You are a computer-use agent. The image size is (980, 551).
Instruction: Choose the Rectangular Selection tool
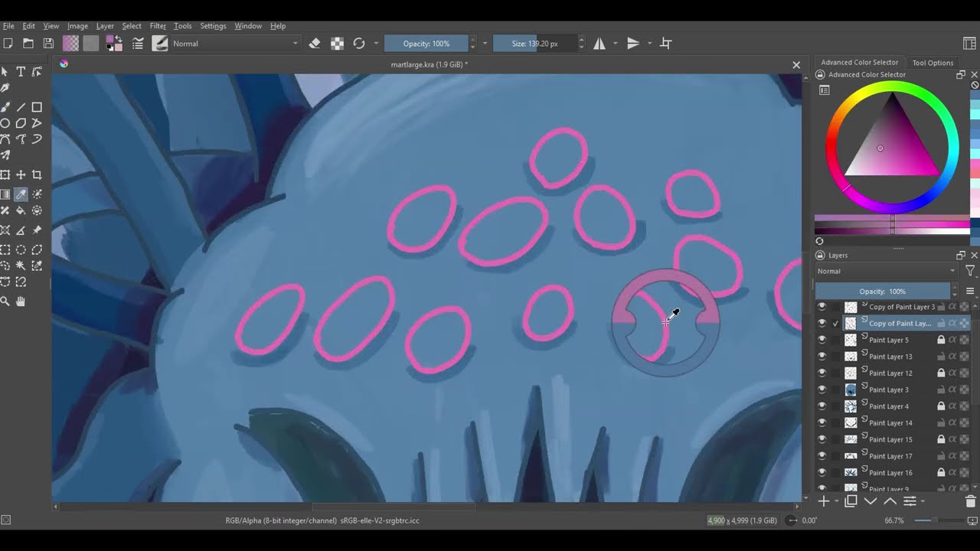pyautogui.click(x=5, y=249)
